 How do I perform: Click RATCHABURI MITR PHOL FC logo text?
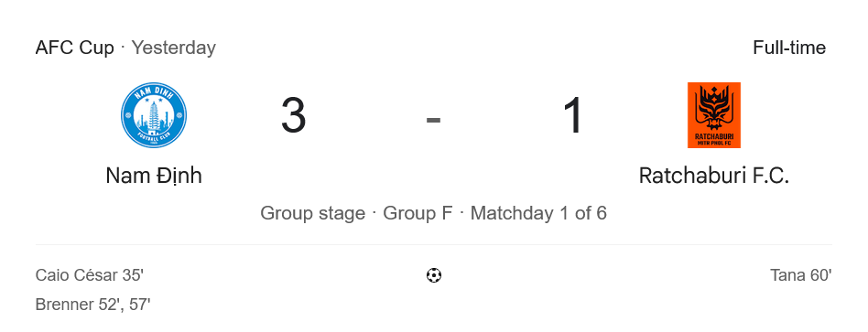point(714,139)
